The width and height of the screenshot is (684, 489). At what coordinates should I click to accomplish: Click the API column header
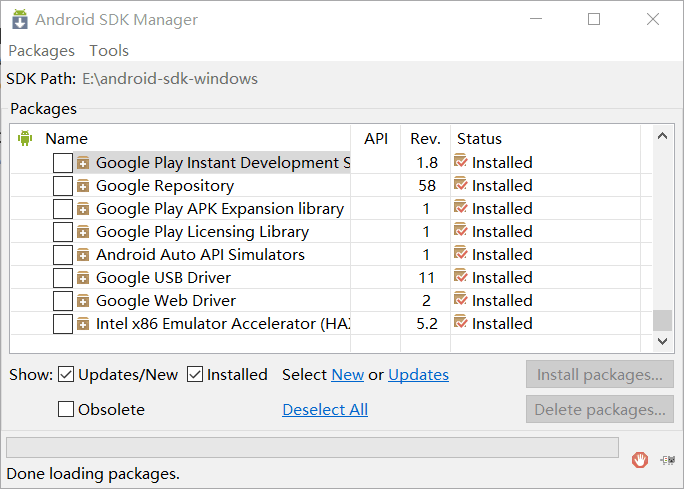coord(376,139)
